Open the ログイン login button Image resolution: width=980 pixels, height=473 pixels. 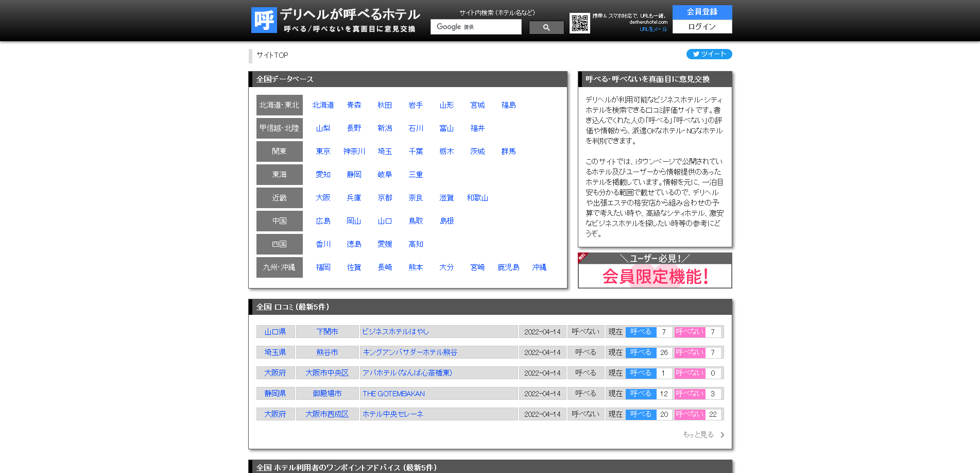[x=702, y=26]
